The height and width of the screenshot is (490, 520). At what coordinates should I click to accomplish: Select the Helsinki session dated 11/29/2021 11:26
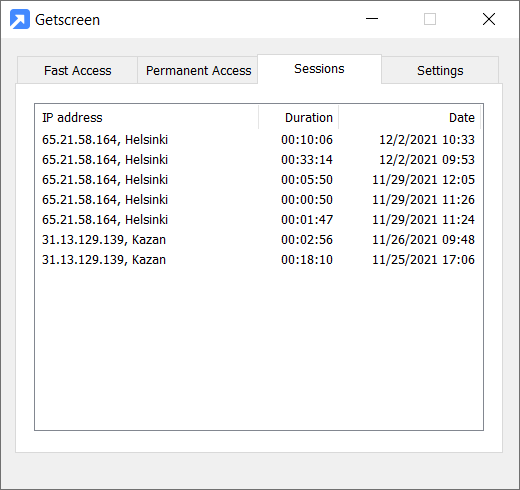tap(258, 200)
